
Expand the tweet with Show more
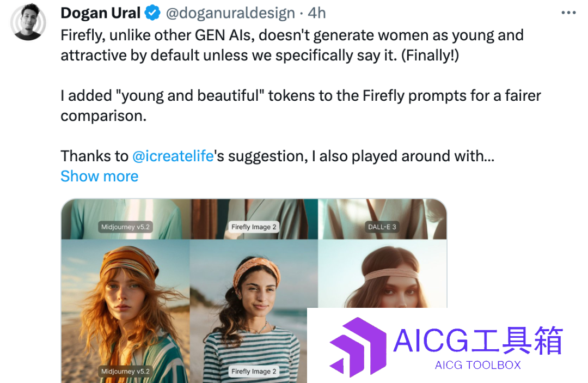pyautogui.click(x=100, y=177)
